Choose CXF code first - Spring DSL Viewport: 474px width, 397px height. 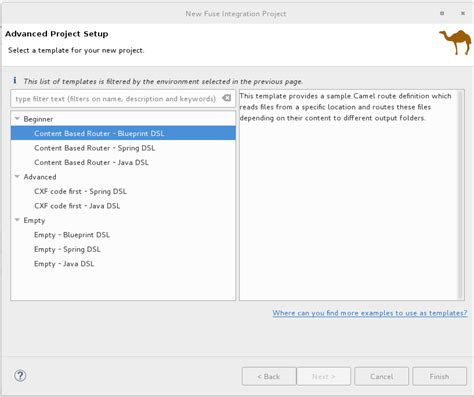click(x=123, y=191)
